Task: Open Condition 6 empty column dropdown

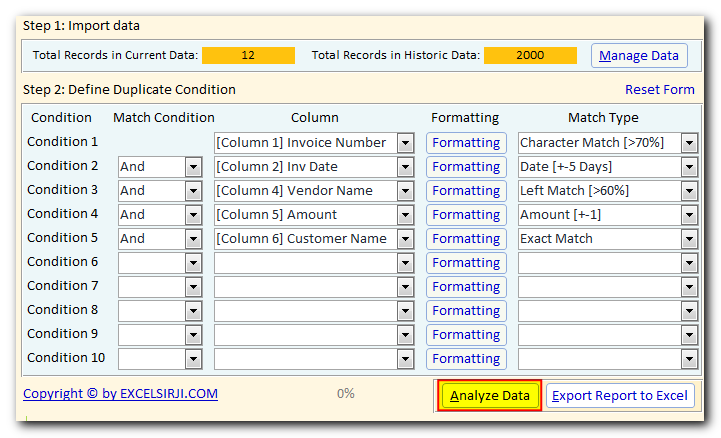Action: point(404,263)
